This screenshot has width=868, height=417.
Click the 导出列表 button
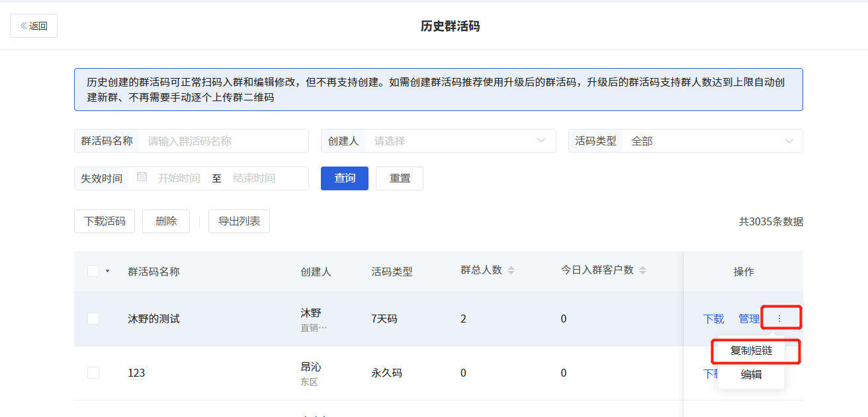tap(239, 221)
